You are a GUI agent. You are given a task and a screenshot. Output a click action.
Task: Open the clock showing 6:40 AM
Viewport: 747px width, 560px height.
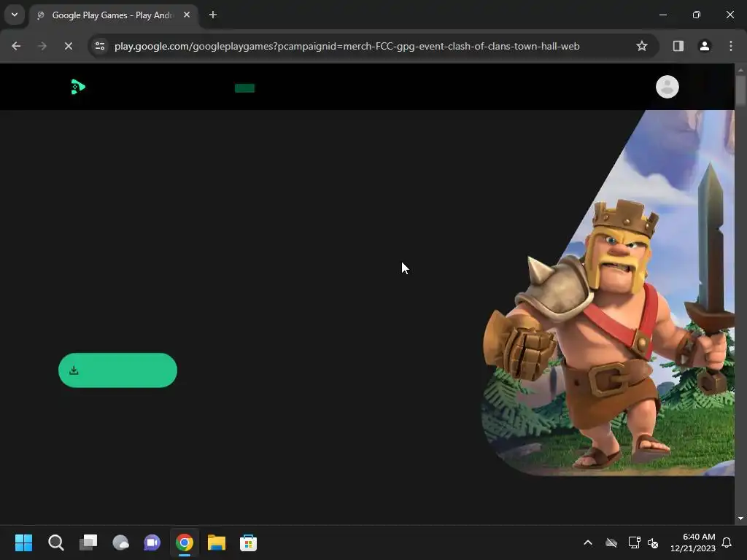693,542
